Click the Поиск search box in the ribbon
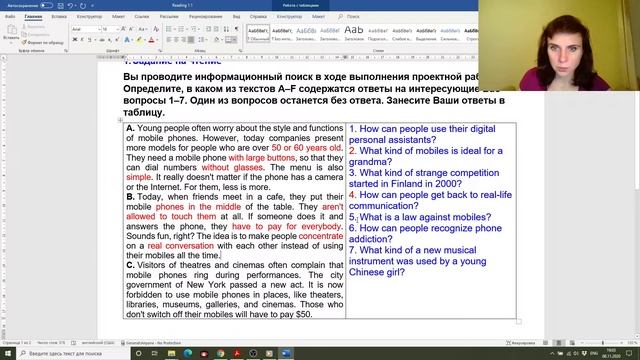This screenshot has height=360, width=640. coord(349,17)
